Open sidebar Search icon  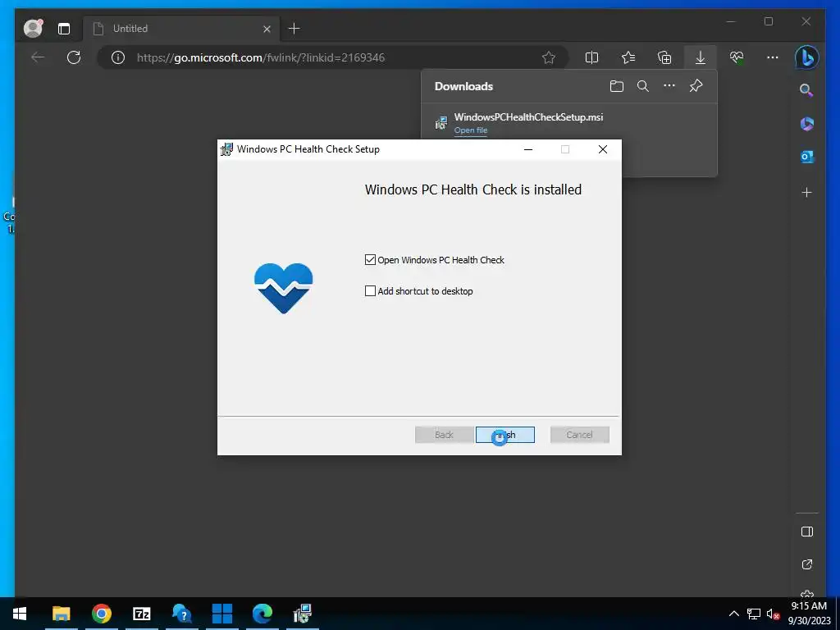[x=806, y=89]
